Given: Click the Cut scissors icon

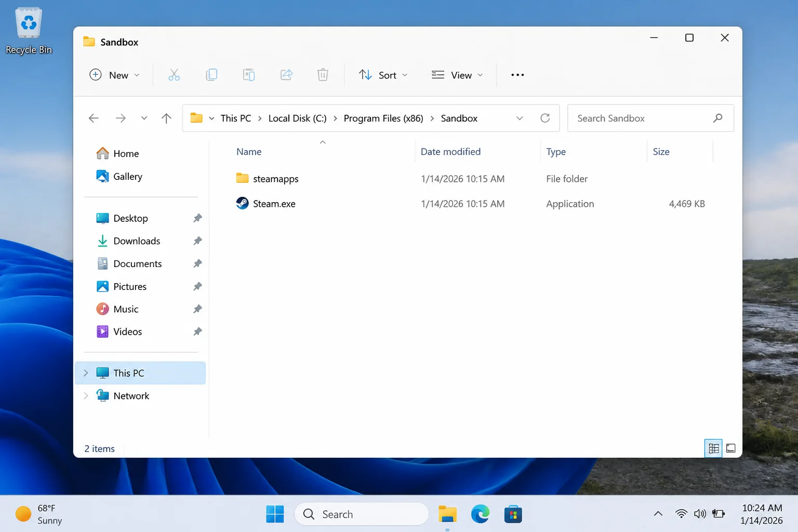Looking at the screenshot, I should [x=174, y=75].
